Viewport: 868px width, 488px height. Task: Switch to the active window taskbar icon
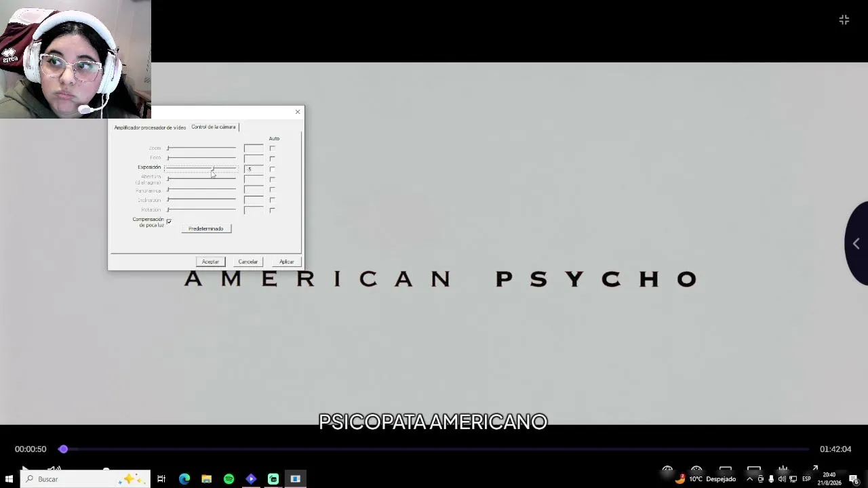pyautogui.click(x=296, y=479)
